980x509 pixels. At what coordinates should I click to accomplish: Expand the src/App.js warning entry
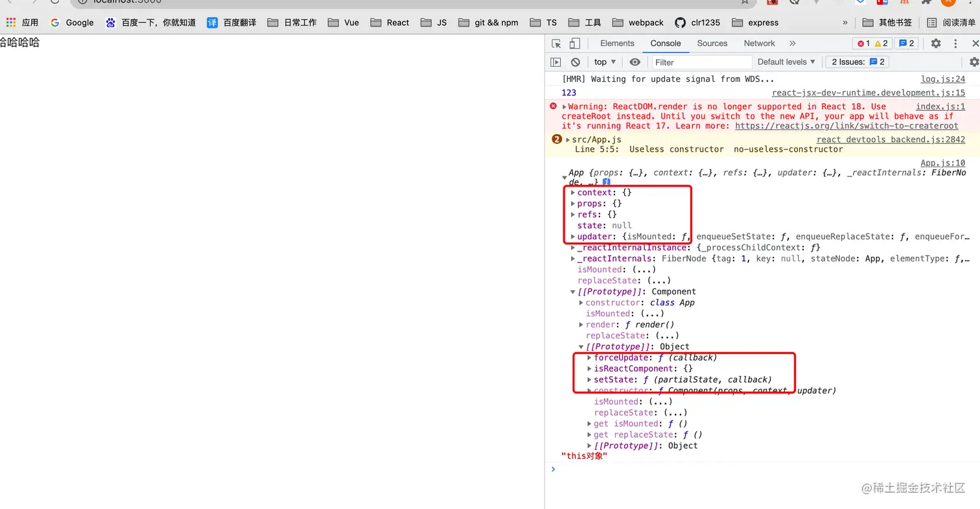pyautogui.click(x=568, y=140)
